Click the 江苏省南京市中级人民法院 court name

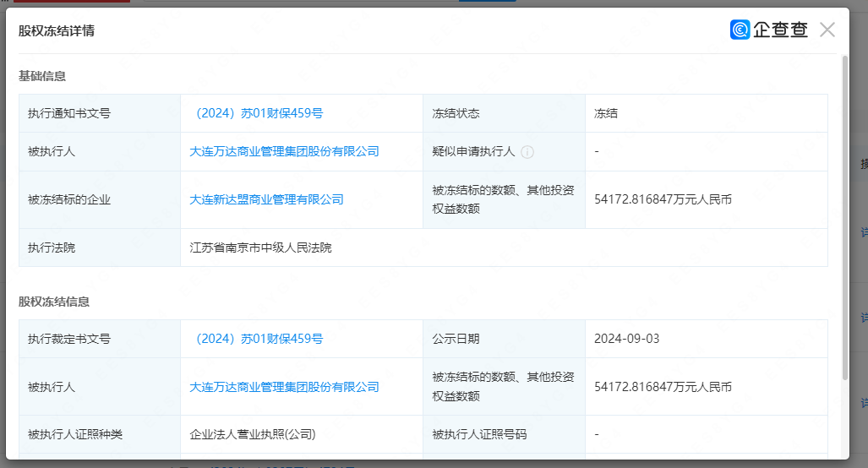(260, 248)
